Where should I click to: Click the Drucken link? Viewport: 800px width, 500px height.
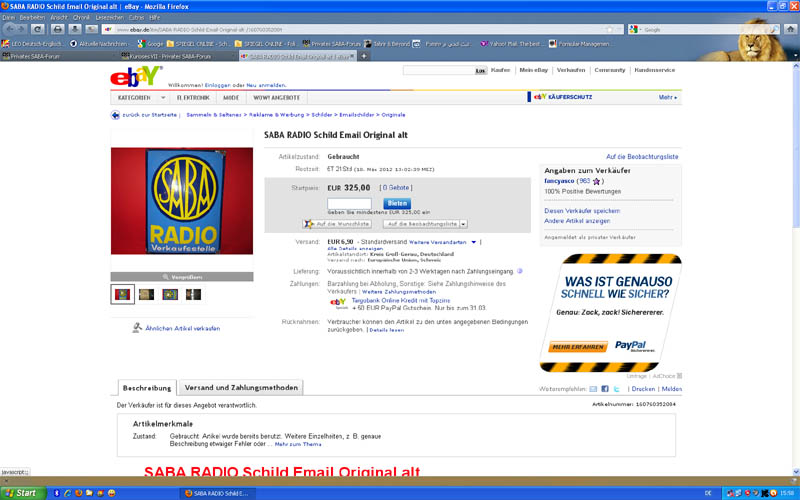(x=643, y=389)
